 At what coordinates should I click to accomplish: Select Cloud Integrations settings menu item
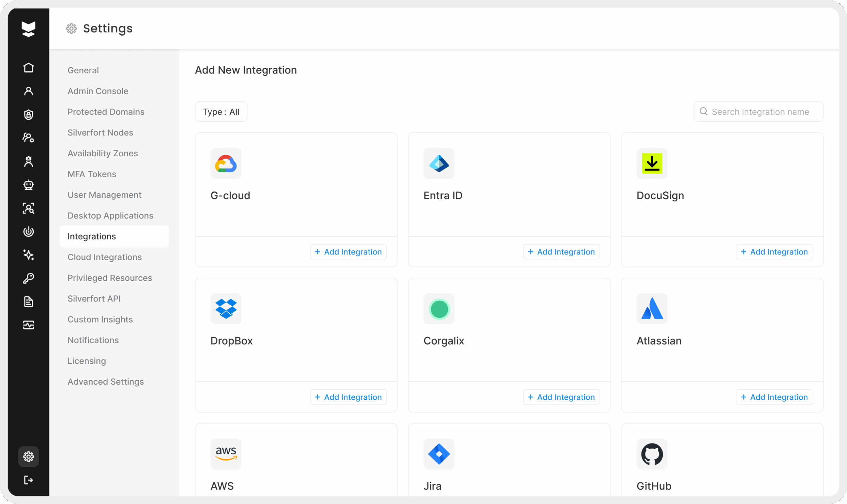click(105, 257)
